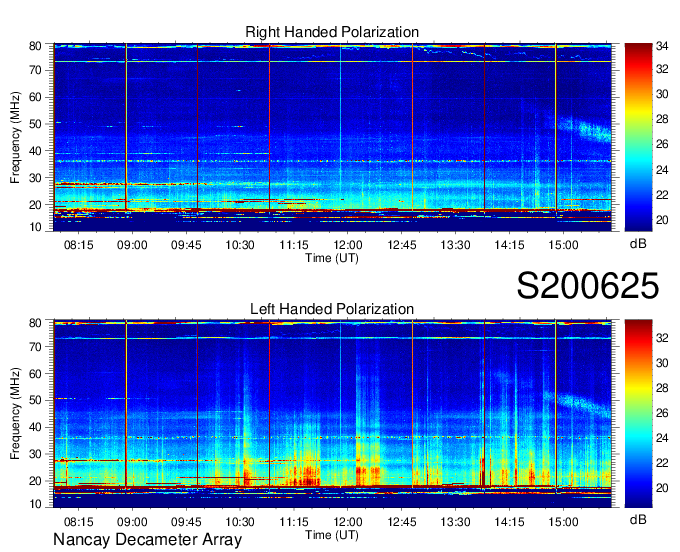
Task: Click the 09:45 time tick in Right Handed plot
Action: coord(186,245)
